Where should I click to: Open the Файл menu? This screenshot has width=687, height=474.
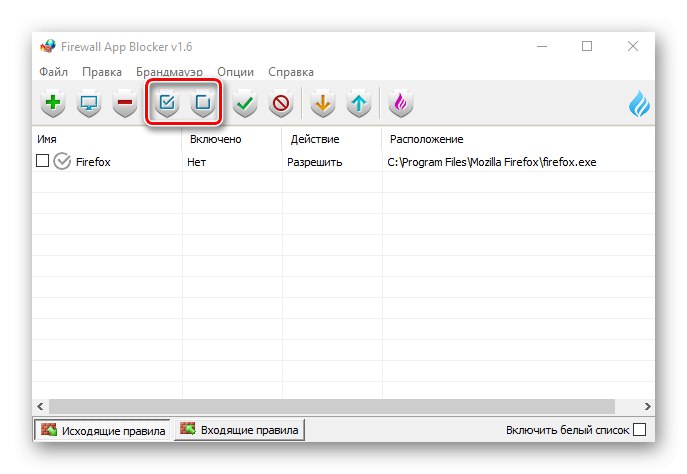coord(53,72)
